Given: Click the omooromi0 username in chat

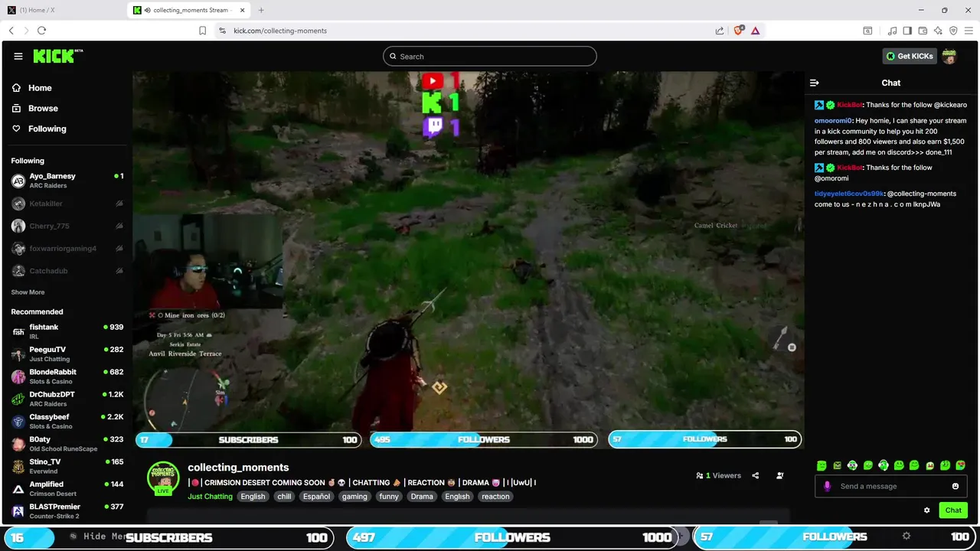Looking at the screenshot, I should [833, 121].
